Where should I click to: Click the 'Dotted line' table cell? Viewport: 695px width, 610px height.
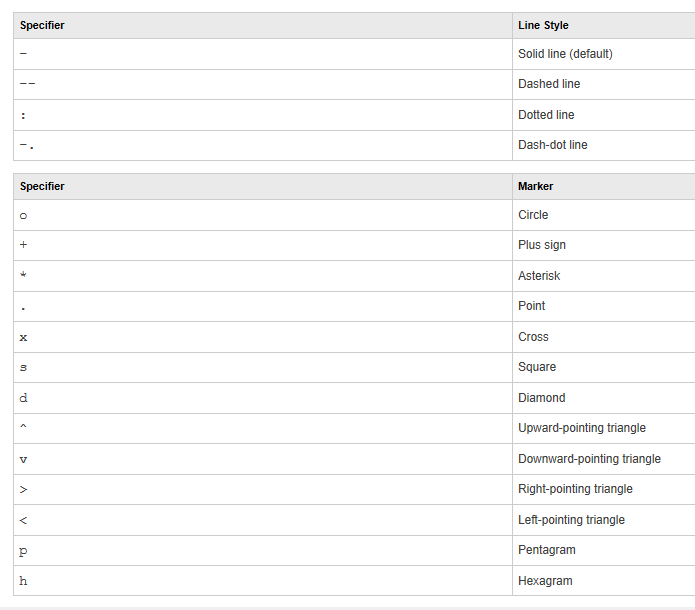pos(604,115)
